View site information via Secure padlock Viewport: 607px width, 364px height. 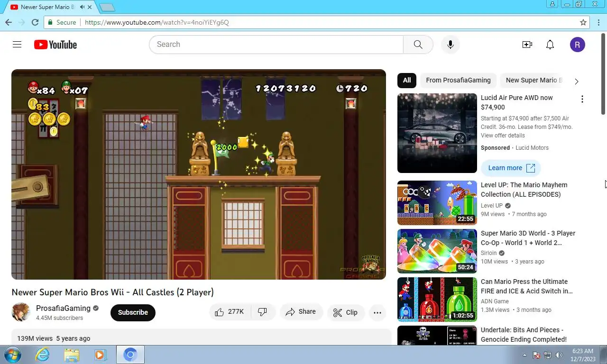click(62, 22)
